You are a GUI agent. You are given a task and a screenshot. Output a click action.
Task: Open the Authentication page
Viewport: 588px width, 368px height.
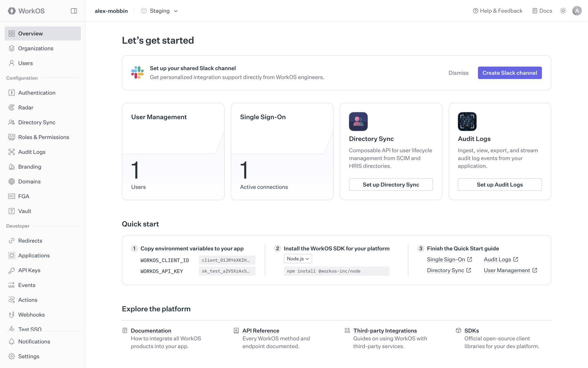43,93
